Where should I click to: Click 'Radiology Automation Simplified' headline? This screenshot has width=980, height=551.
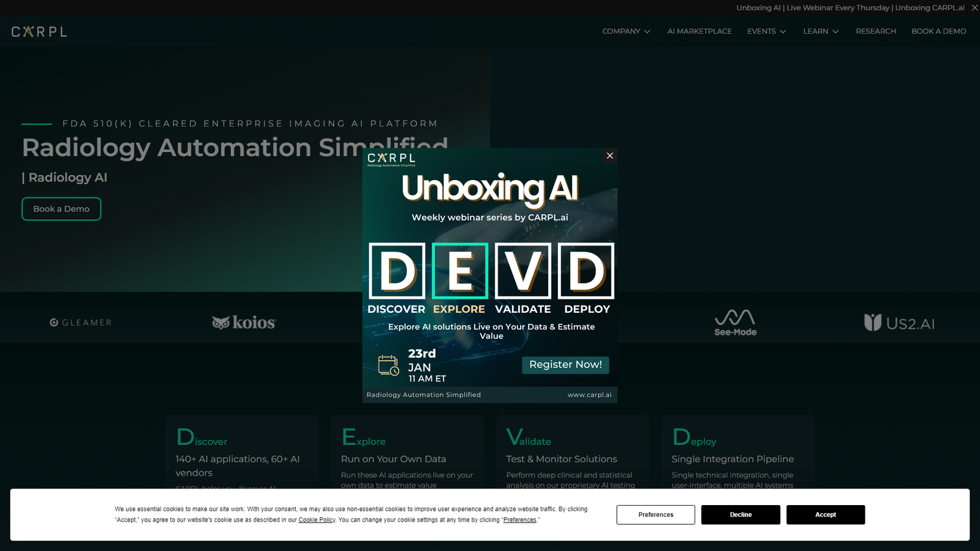235,148
